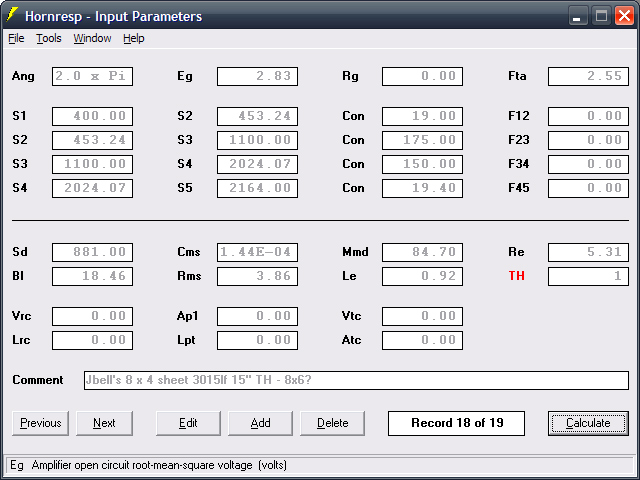
Task: Select the S2 field beside the S1 row
Action: pos(258,116)
